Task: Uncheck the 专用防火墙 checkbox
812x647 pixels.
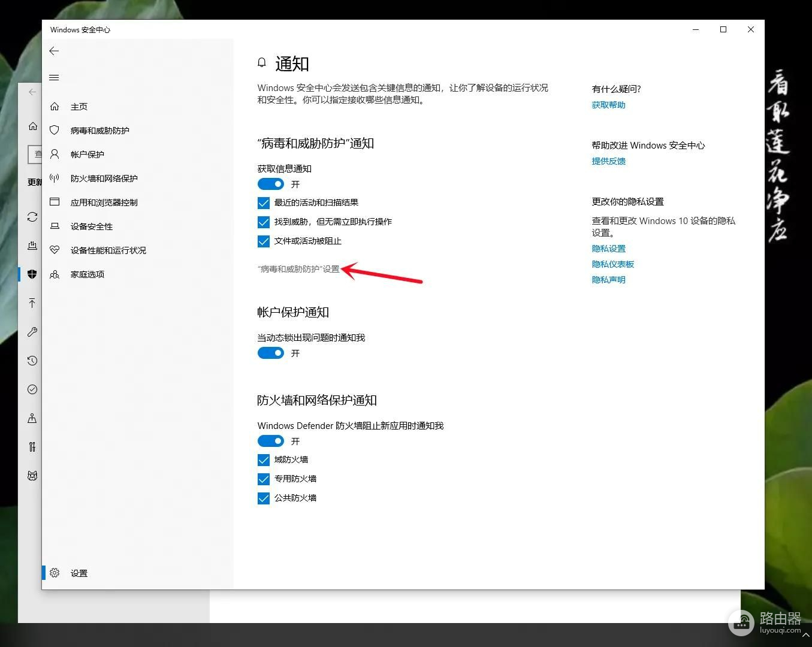Action: click(x=264, y=479)
